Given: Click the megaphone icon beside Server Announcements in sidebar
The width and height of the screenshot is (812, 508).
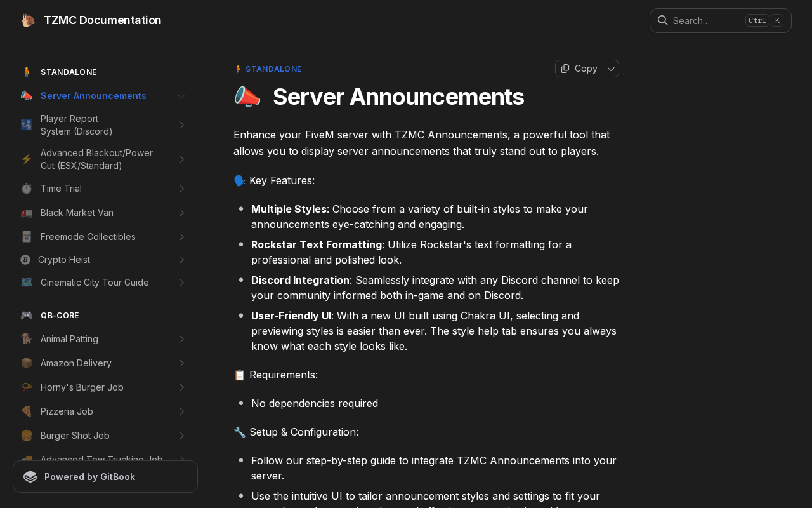Looking at the screenshot, I should [27, 96].
